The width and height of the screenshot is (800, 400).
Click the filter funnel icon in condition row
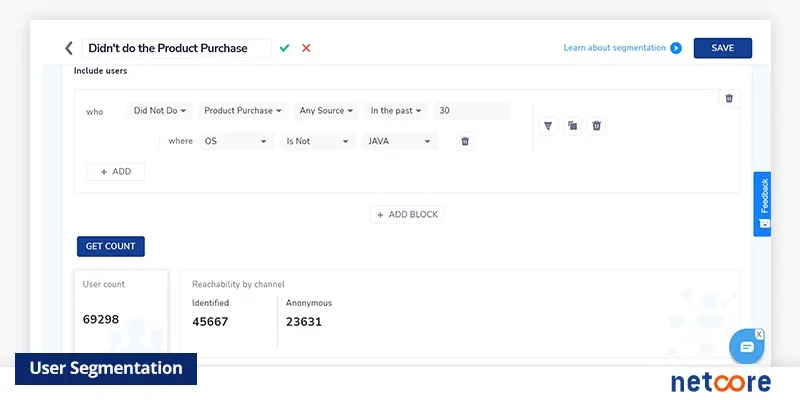click(548, 126)
